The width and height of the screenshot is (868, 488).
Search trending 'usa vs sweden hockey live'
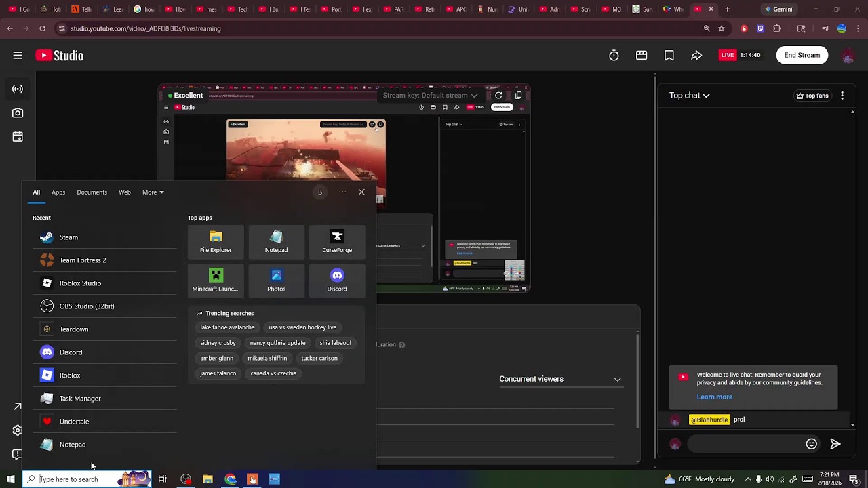(302, 327)
